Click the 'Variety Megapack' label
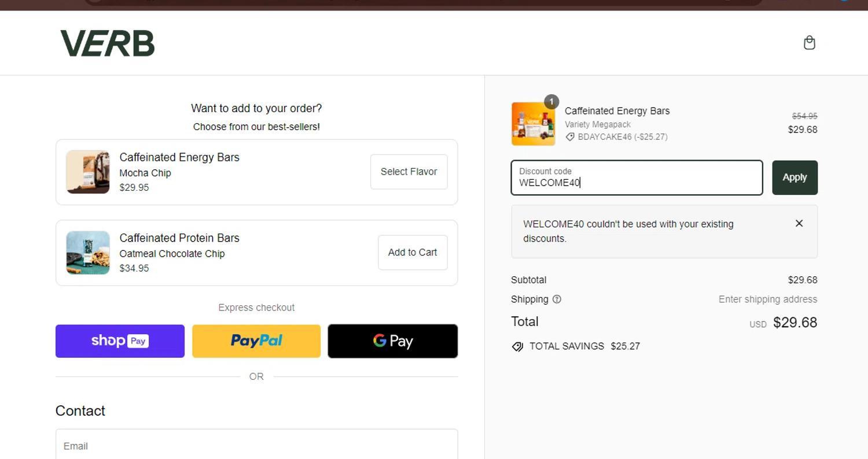The width and height of the screenshot is (868, 459). pos(598,124)
